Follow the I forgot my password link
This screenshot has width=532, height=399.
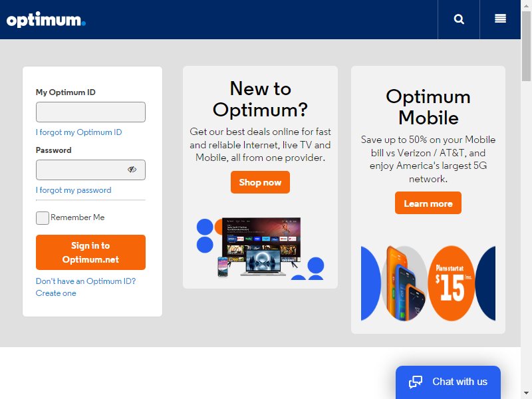(74, 190)
